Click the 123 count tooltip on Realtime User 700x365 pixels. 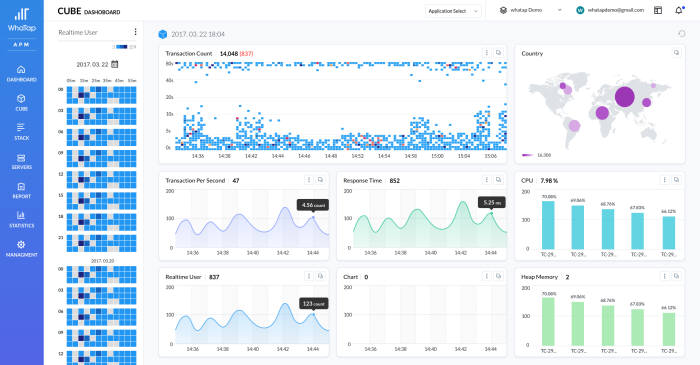point(314,304)
